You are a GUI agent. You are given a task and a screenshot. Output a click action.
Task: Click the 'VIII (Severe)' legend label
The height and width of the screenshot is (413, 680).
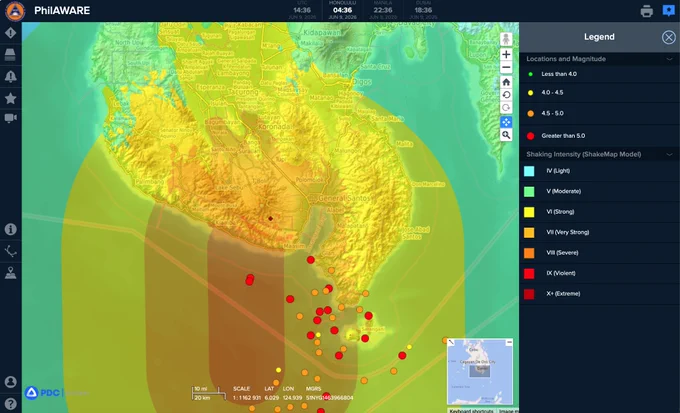tap(562, 252)
